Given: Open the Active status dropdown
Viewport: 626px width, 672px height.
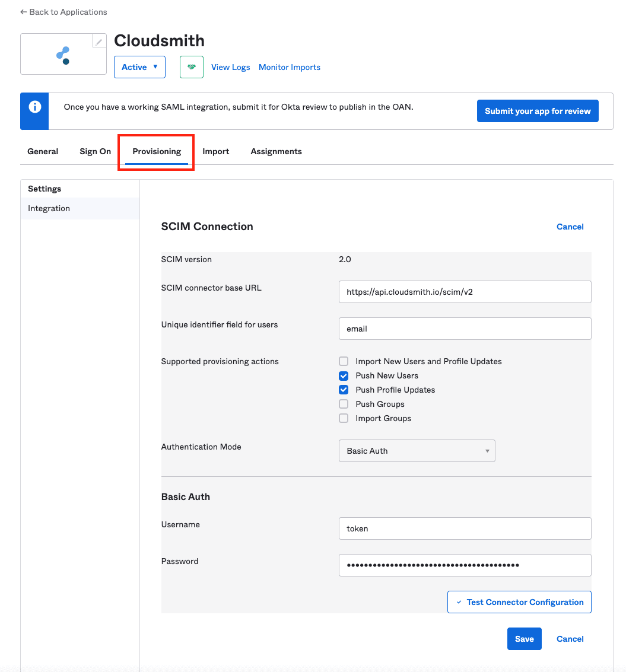Looking at the screenshot, I should tap(139, 67).
